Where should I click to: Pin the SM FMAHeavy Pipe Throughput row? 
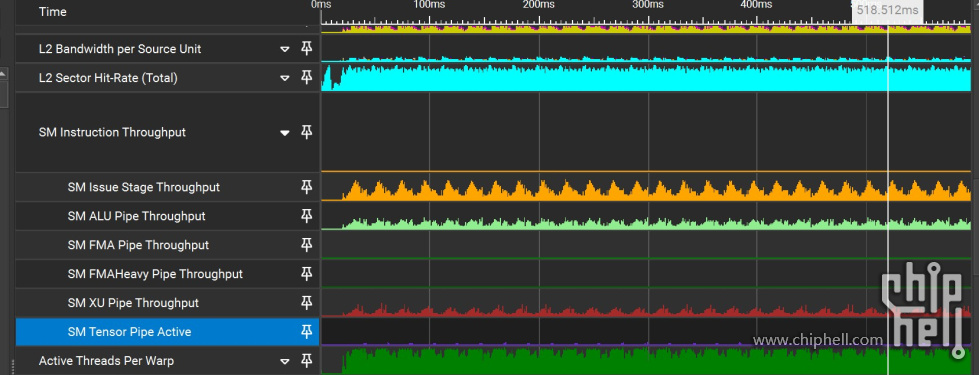pos(307,273)
